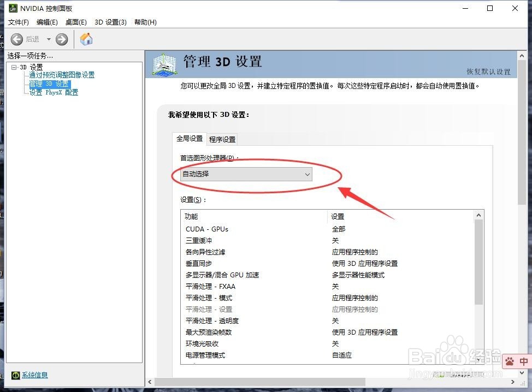Viewport: 532px width, 392px height.
Task: Click the NVIDIA logo in the title bar
Action: [14, 8]
